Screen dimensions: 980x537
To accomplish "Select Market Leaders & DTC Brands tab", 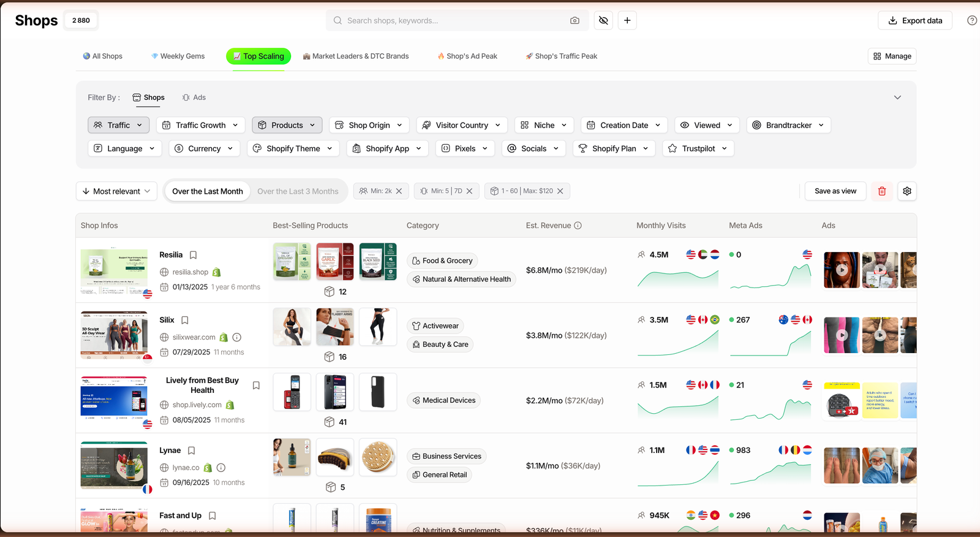I will (x=356, y=56).
